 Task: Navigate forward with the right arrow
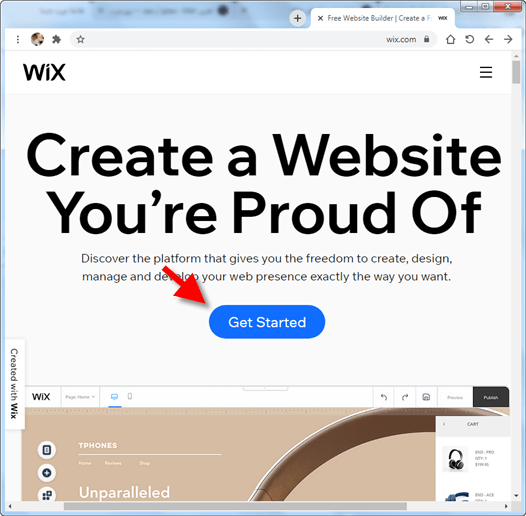(508, 39)
